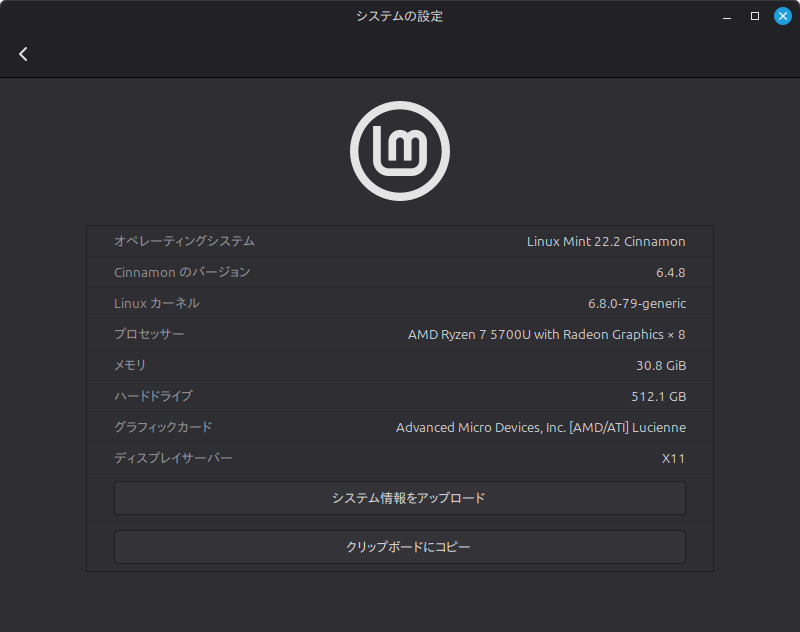Click the Advanced Micro Devices Lucienne text
The height and width of the screenshot is (632, 800).
pyautogui.click(x=540, y=427)
